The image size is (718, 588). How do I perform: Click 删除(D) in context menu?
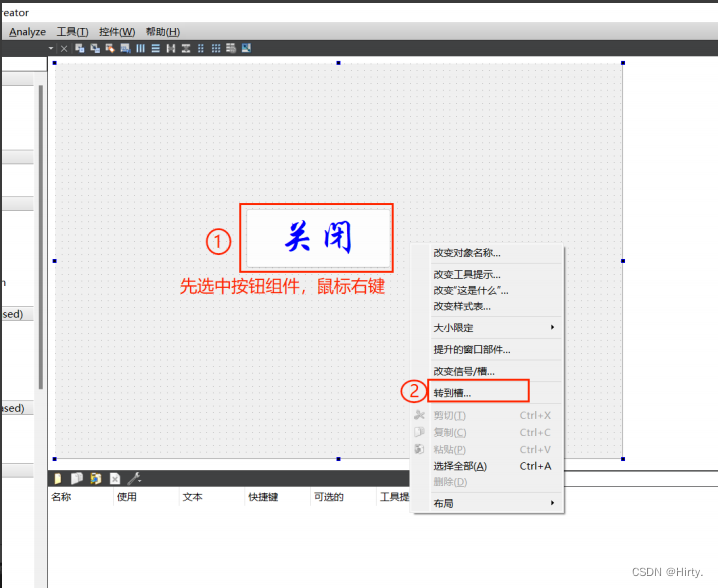(x=488, y=482)
